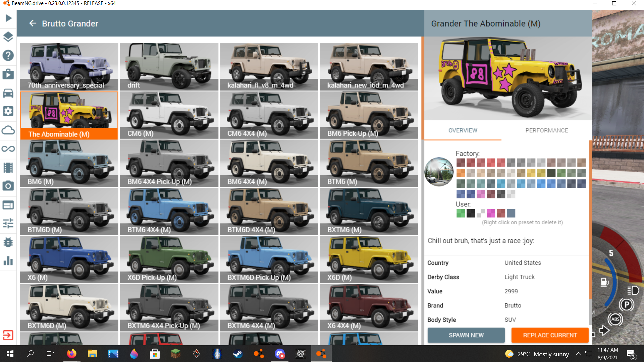Open the options sliders icon
Screen dimensions: 644x362
8,223
